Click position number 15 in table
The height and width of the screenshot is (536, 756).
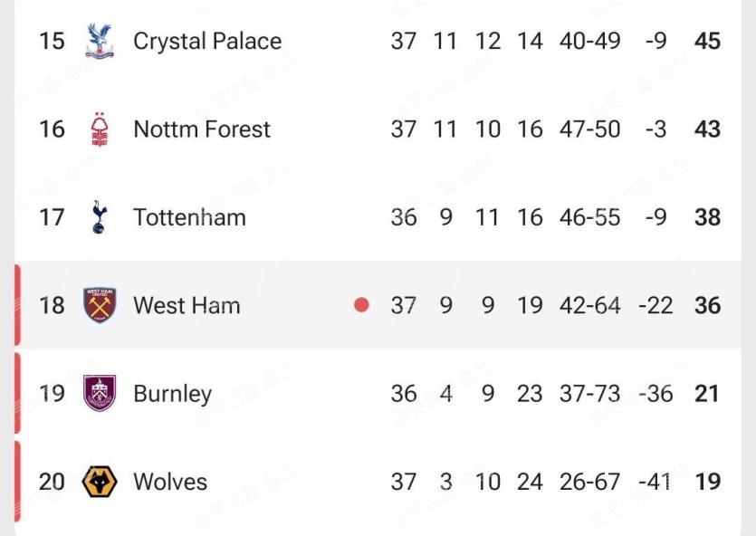tap(52, 41)
